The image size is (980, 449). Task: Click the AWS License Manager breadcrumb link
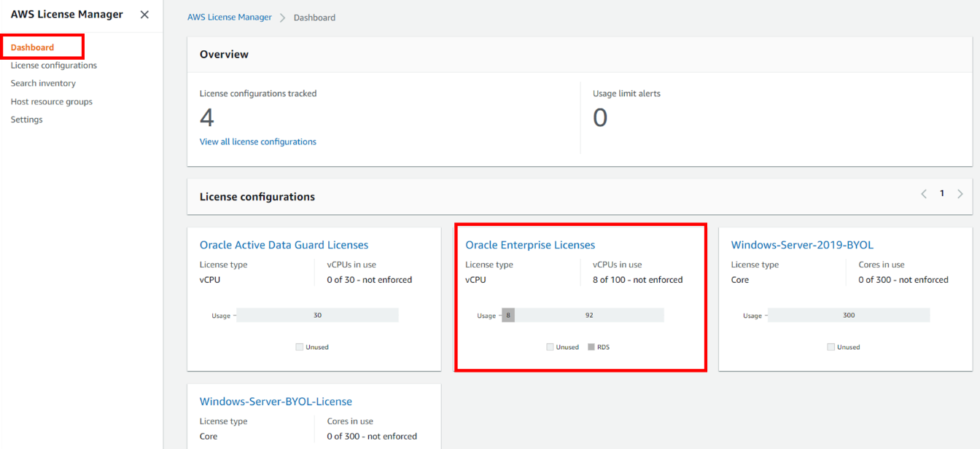coord(229,17)
